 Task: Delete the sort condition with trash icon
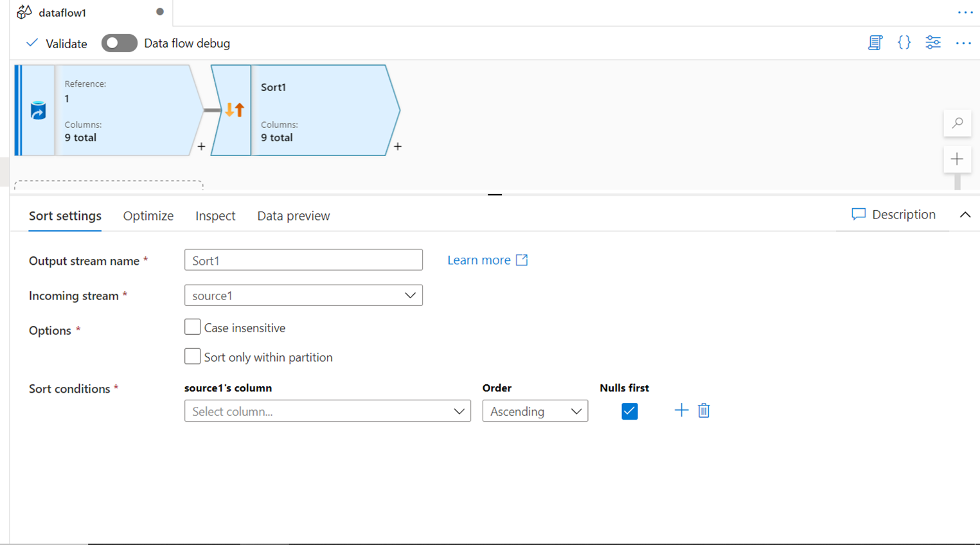point(704,411)
